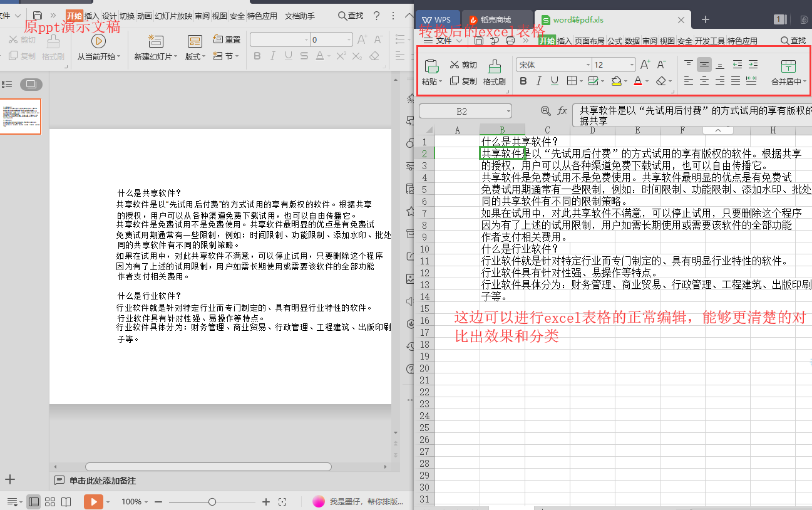Start slideshow with 从当前开始 play icon
Viewport: 812px width, 510px height.
(x=98, y=41)
